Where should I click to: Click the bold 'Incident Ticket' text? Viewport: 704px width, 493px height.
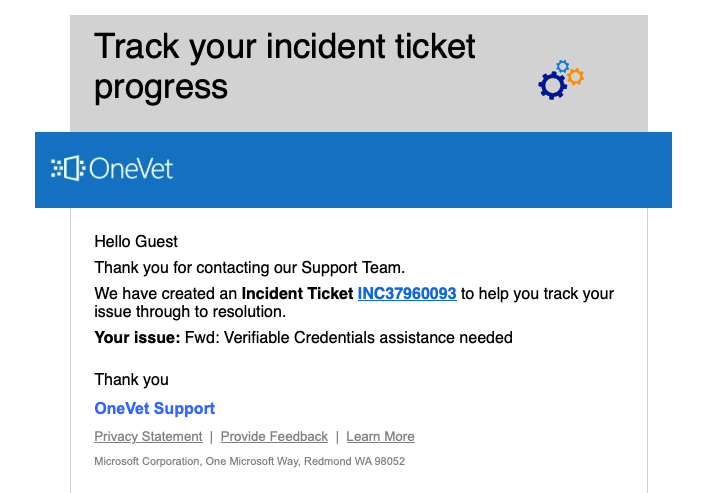[x=297, y=294]
